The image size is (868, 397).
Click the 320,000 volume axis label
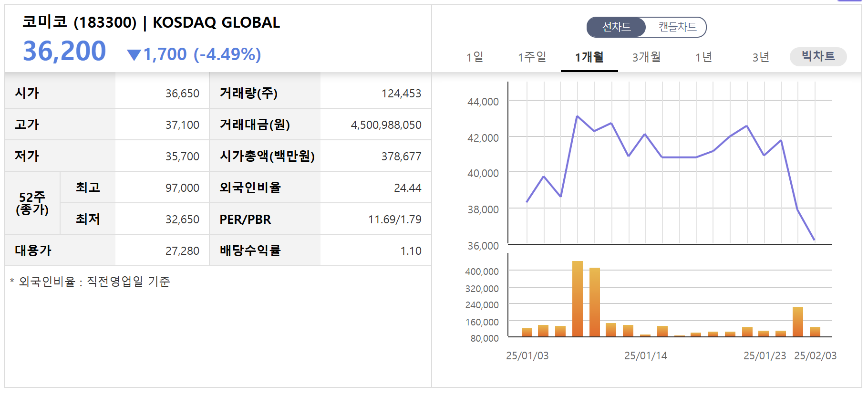click(x=482, y=289)
